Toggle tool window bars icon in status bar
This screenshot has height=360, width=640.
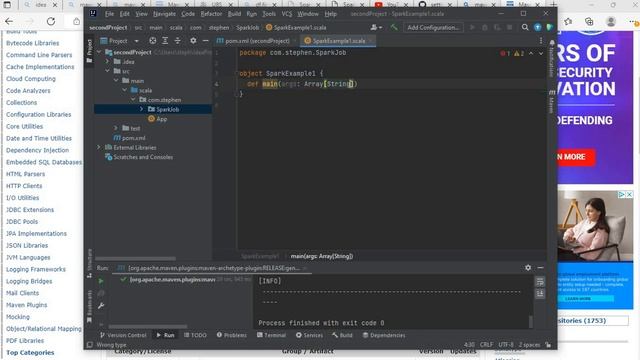point(90,345)
